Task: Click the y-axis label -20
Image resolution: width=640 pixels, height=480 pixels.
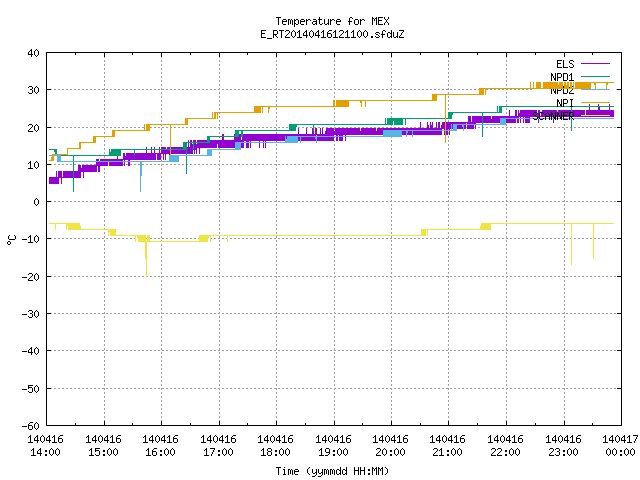Action: click(x=31, y=277)
